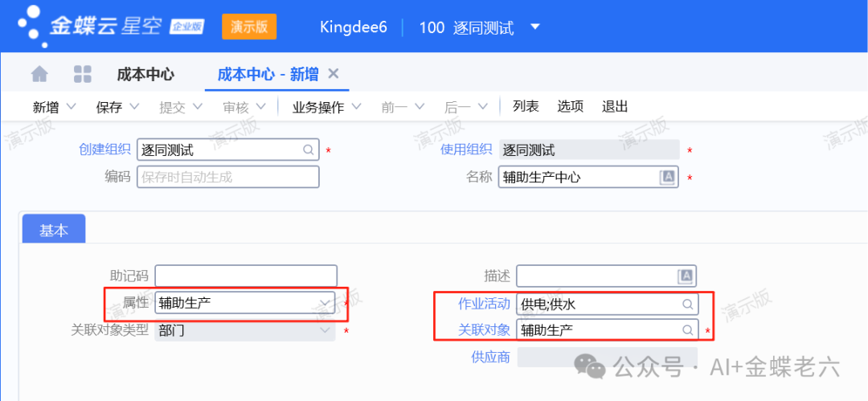Click search icon in 创建组织 field
868x401 pixels.
click(308, 150)
